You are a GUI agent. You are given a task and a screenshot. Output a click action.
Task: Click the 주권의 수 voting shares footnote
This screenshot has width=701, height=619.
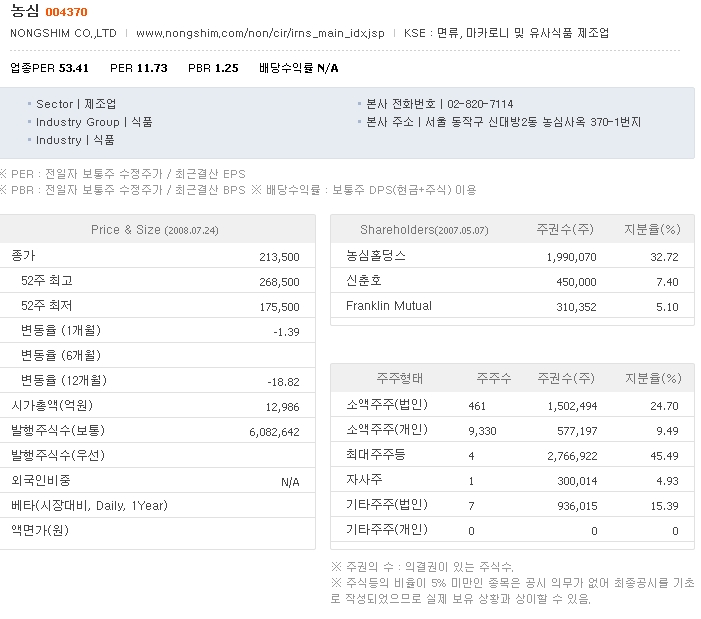point(422,567)
